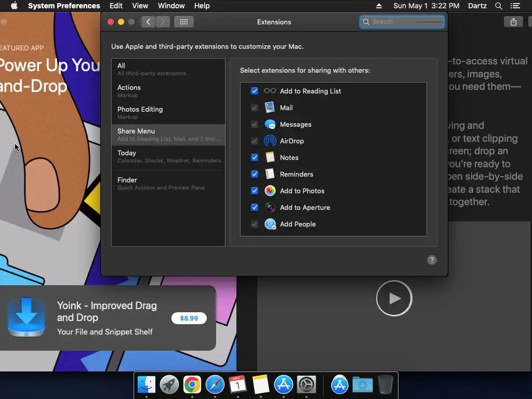532x399 pixels.
Task: Select the Photos Editing category
Action: (168, 113)
